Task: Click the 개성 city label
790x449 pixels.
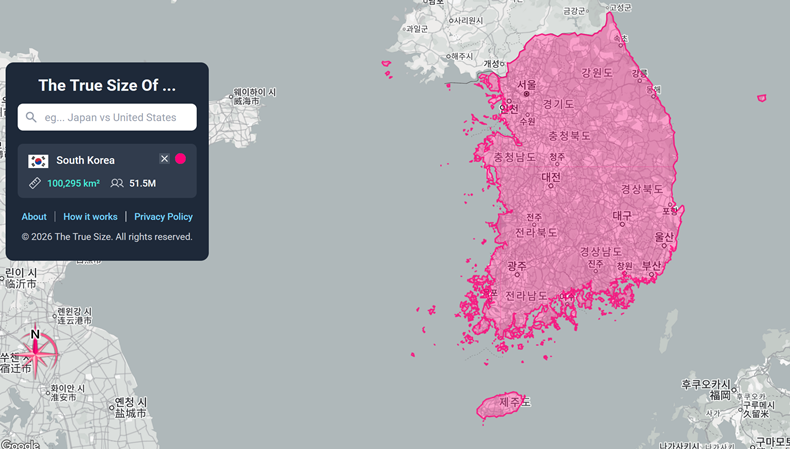Action: tap(492, 63)
